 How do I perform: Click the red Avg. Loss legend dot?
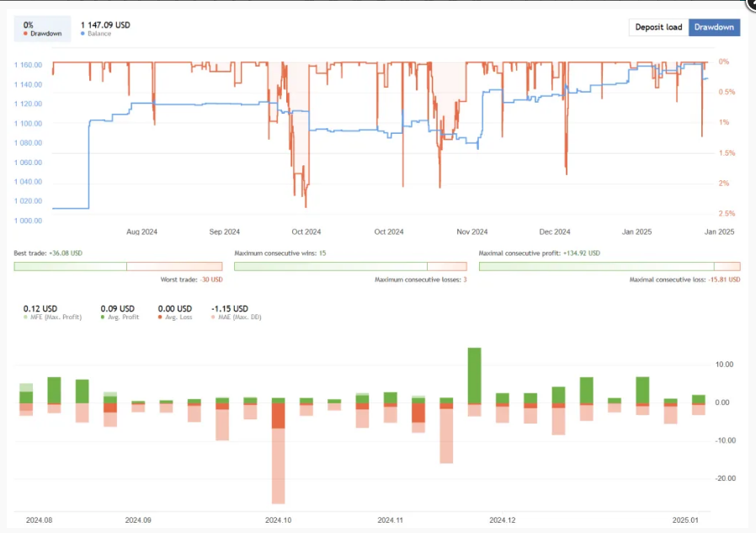click(160, 317)
